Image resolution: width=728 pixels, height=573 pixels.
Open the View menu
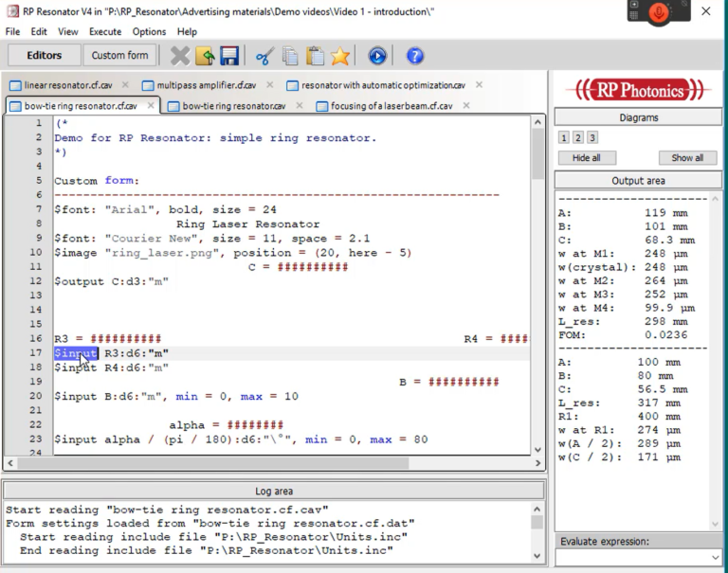68,31
